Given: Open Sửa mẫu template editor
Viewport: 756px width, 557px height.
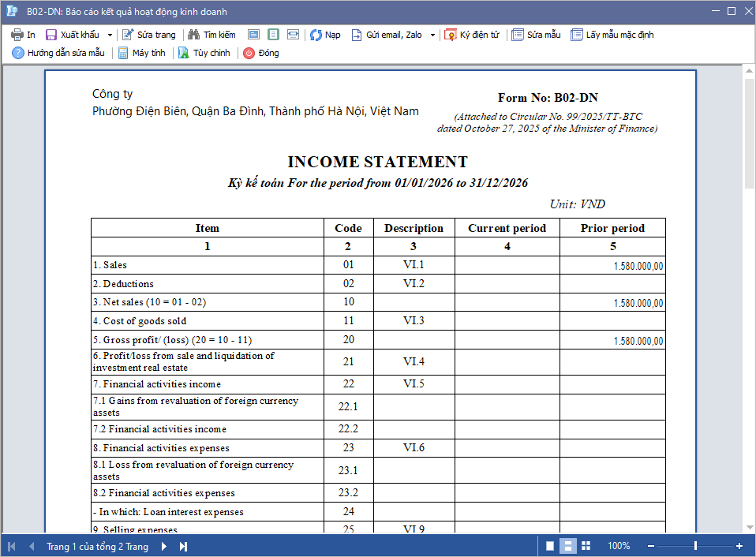Looking at the screenshot, I should pos(536,35).
